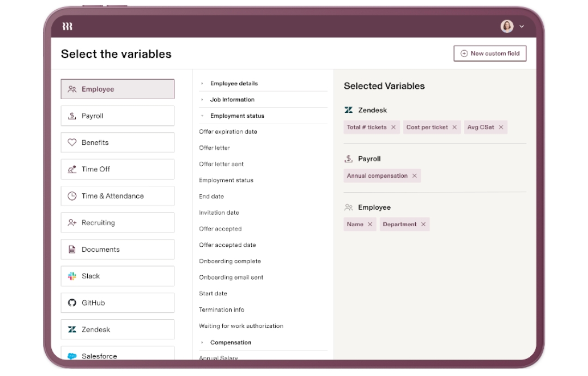This screenshot has width=588, height=376.
Task: Click the Documents file icon
Action: click(72, 250)
